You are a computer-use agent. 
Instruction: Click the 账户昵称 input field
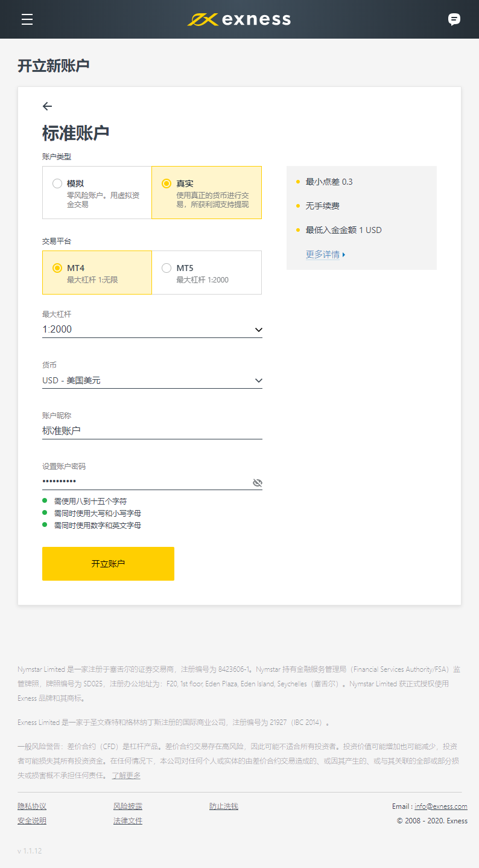(152, 430)
